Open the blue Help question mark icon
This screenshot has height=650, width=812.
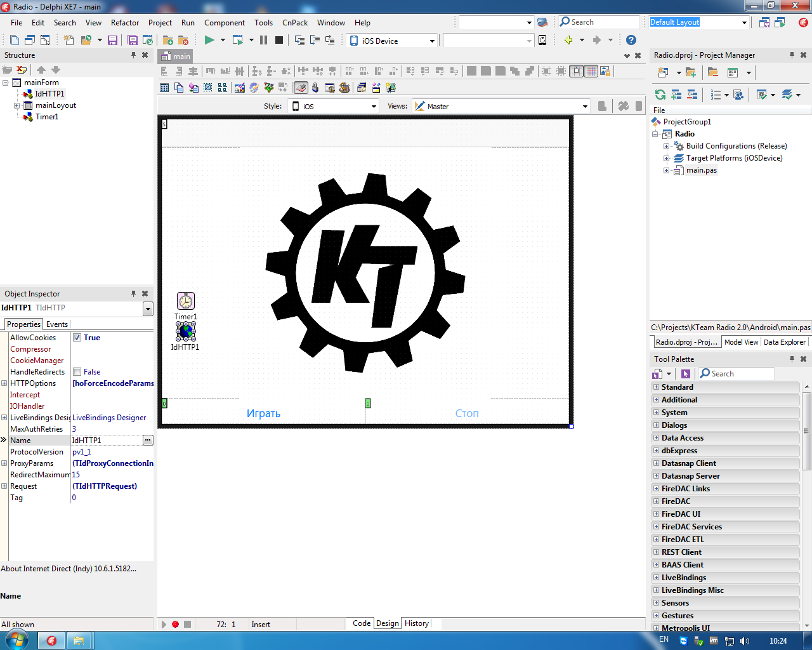pyautogui.click(x=631, y=40)
